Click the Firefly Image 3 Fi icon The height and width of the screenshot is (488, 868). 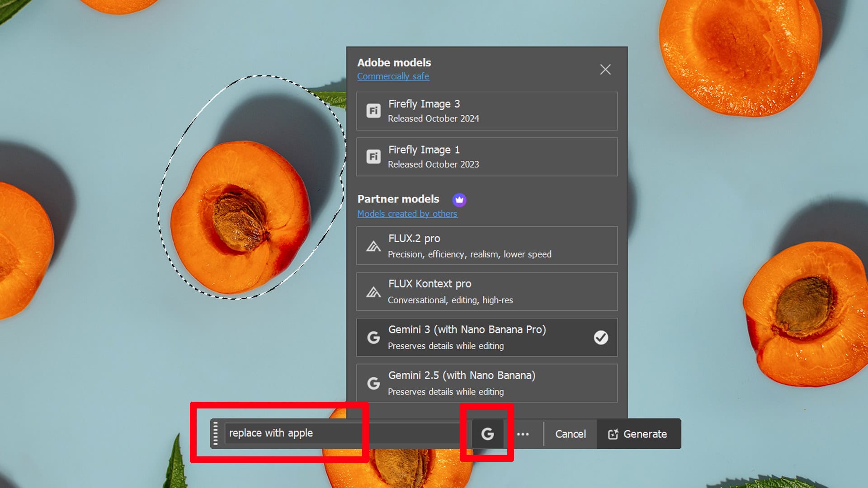click(x=373, y=111)
